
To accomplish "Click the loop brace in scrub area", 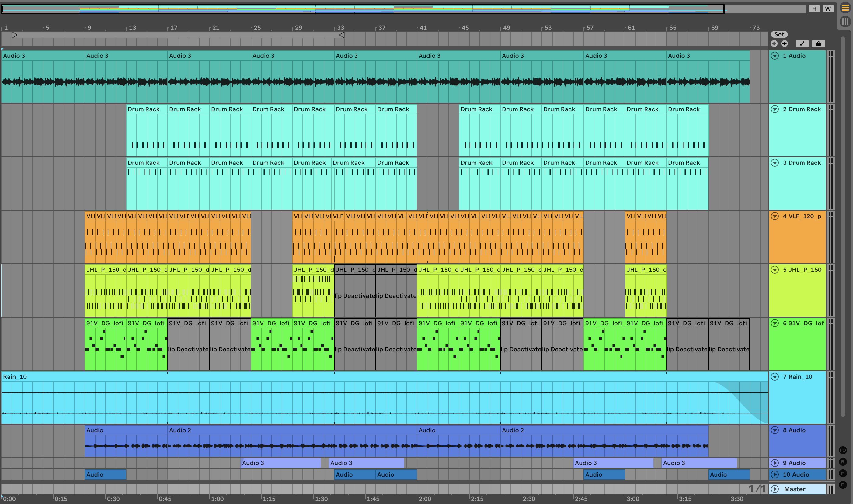I will (x=178, y=35).
